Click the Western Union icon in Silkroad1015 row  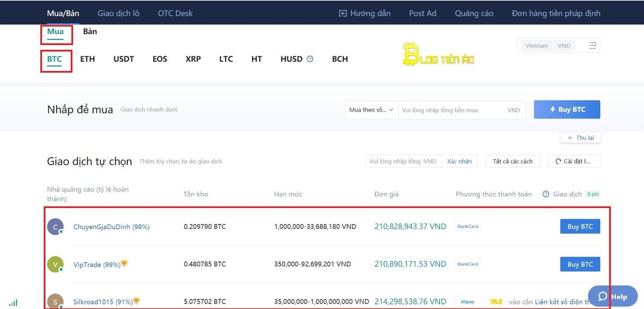pos(496,301)
